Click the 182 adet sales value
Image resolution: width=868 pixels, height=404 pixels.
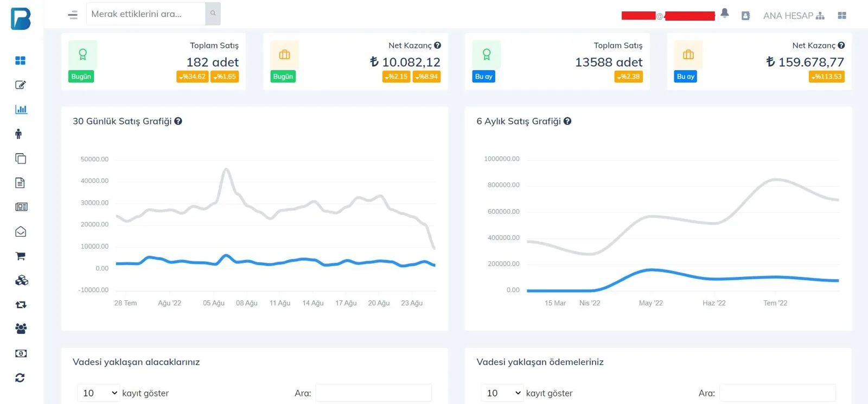[x=213, y=62]
